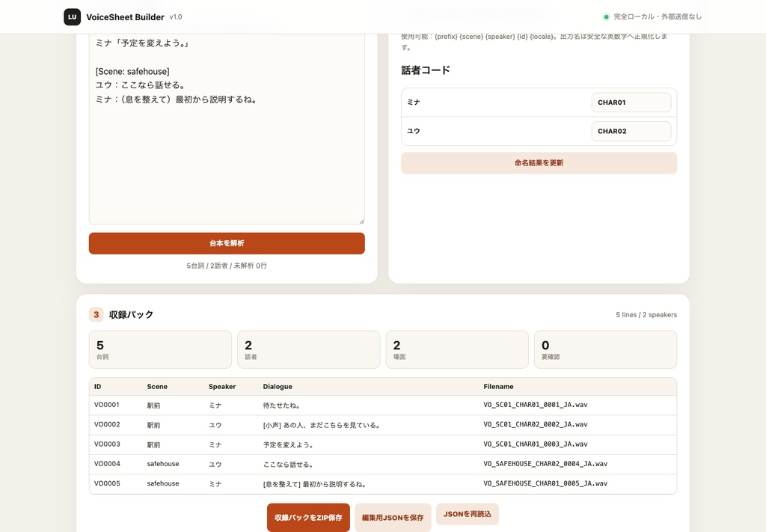Viewport: 766px width, 532px height.
Task: Click the Scene column header
Action: pyautogui.click(x=157, y=386)
